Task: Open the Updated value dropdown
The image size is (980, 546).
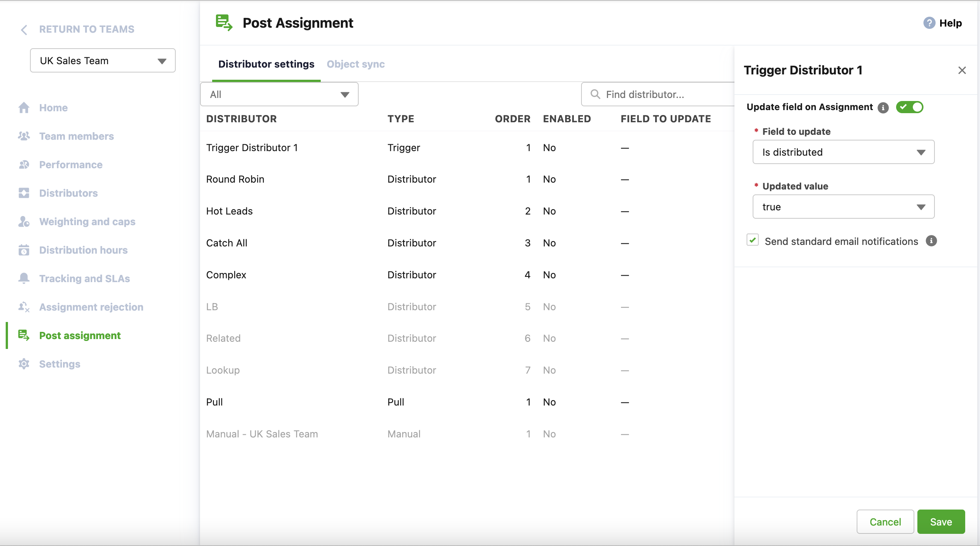Action: (843, 207)
